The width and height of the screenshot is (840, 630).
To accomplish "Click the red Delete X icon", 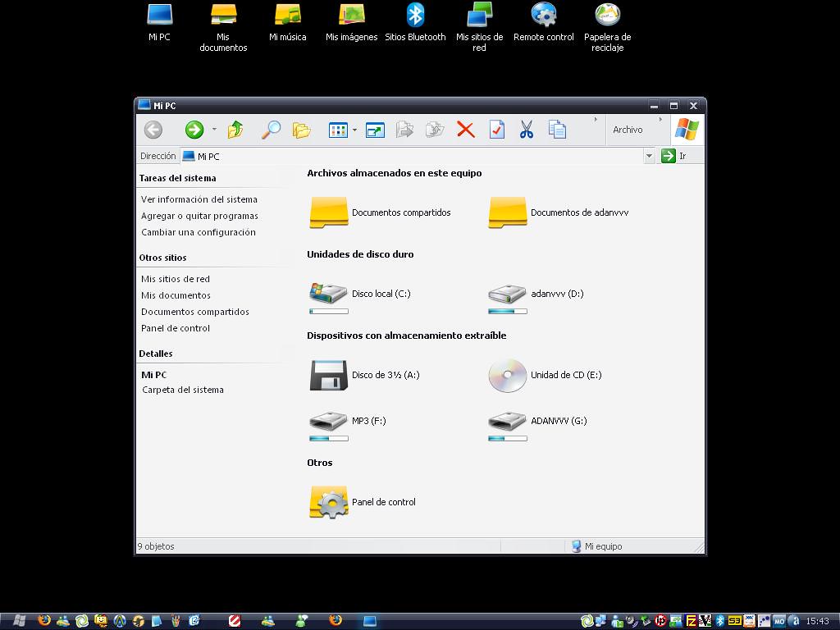I will [466, 130].
